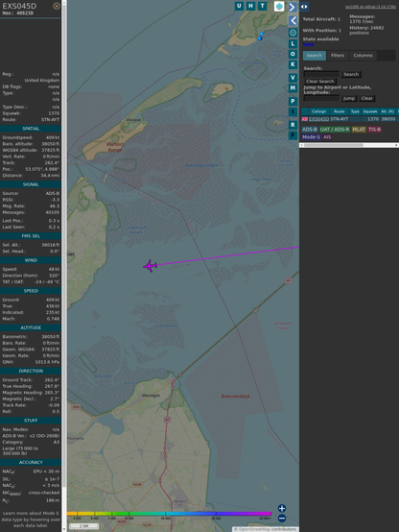Screen dimensions: 399x532
Task: Click the SPEED section header
Action: pyautogui.click(x=31, y=291)
